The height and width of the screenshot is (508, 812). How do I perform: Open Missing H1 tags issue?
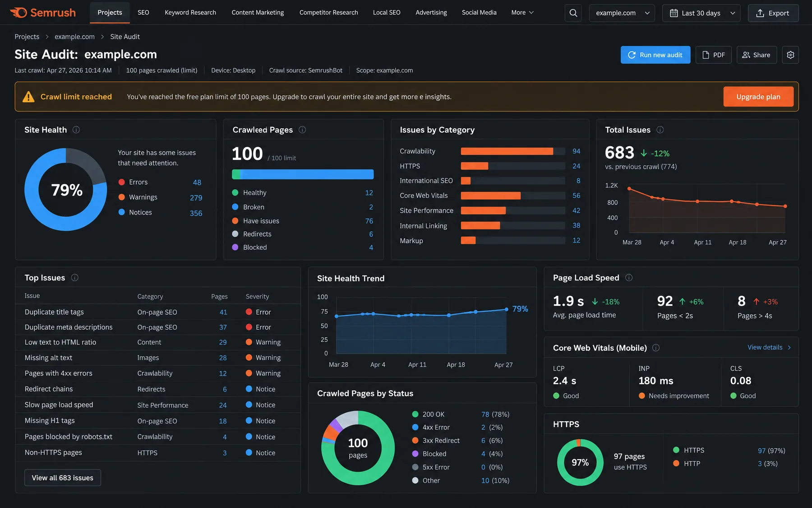(x=158, y=421)
